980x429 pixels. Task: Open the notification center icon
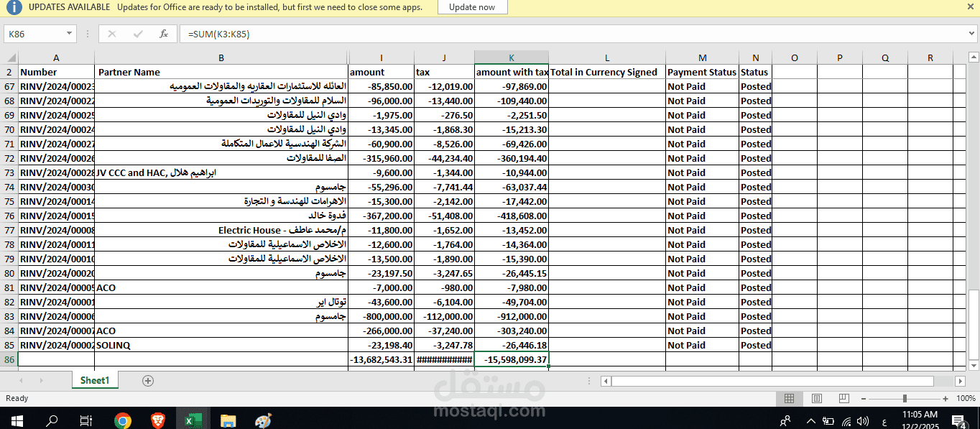coord(961,420)
